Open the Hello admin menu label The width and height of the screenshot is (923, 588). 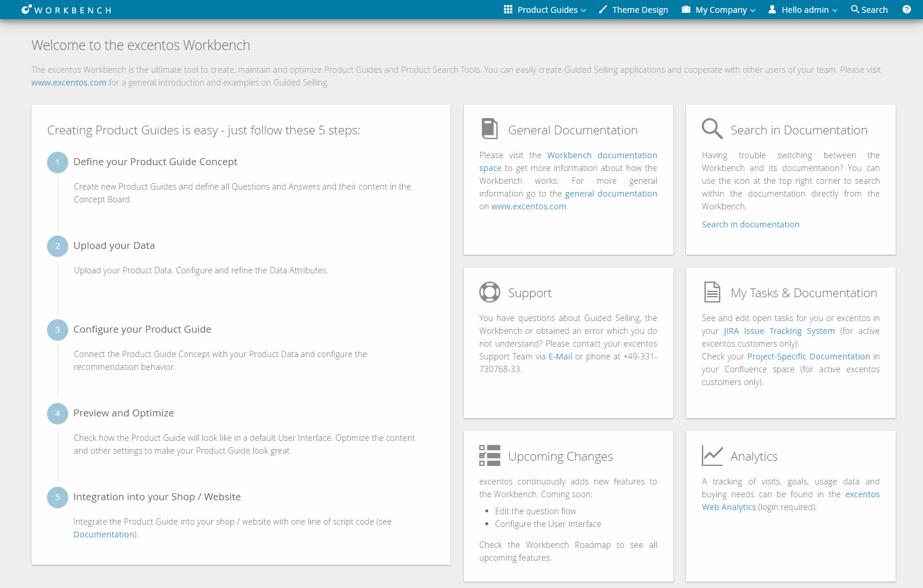805,9
